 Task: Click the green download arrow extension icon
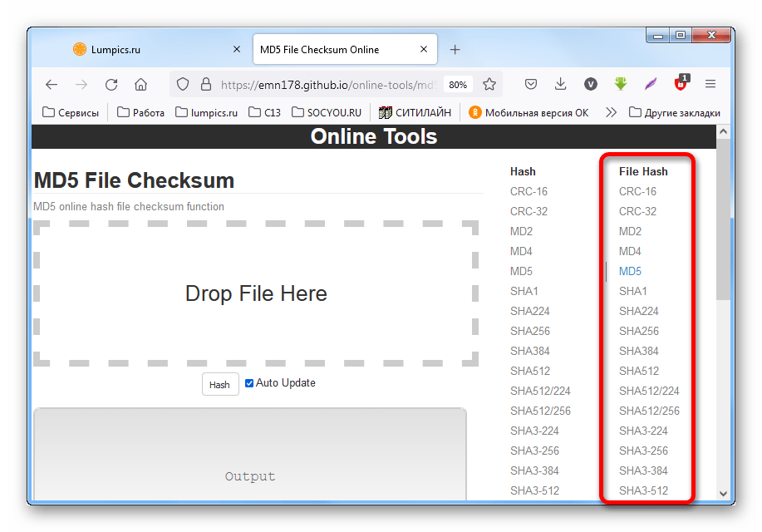click(621, 84)
